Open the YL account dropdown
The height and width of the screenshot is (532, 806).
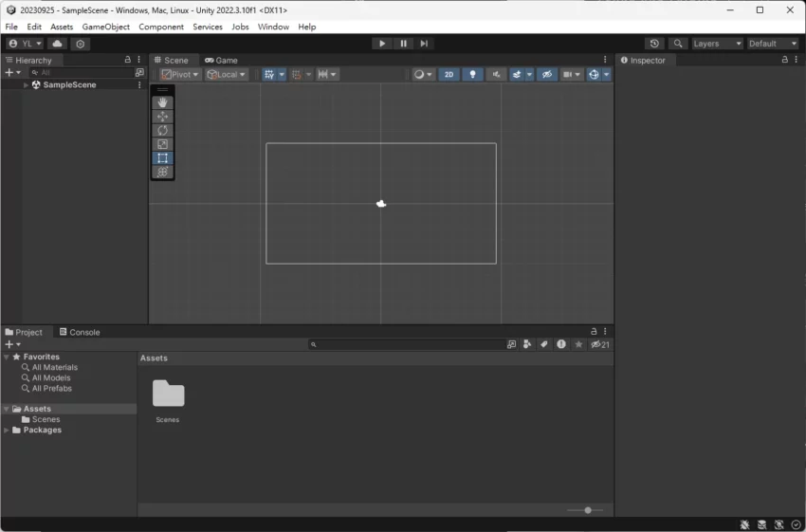point(26,44)
